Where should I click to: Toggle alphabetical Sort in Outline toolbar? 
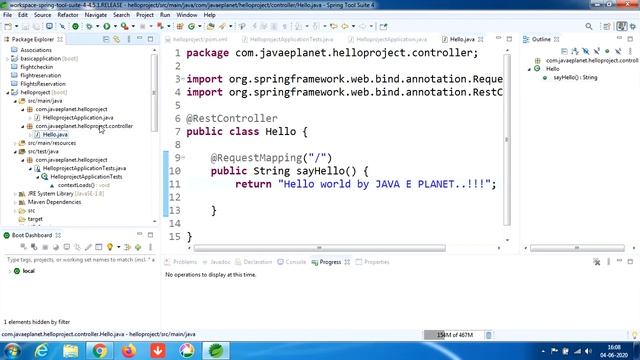click(575, 51)
